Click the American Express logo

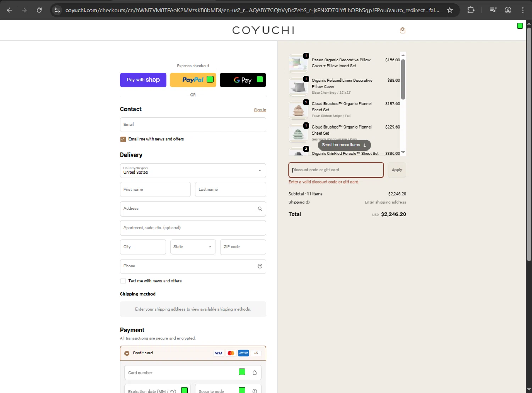point(243,353)
